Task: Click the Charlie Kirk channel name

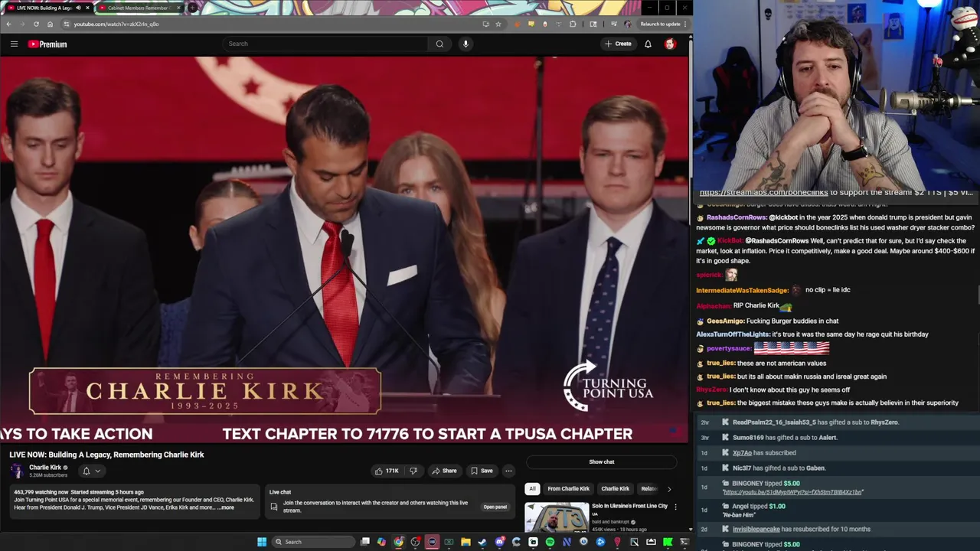Action: click(45, 468)
